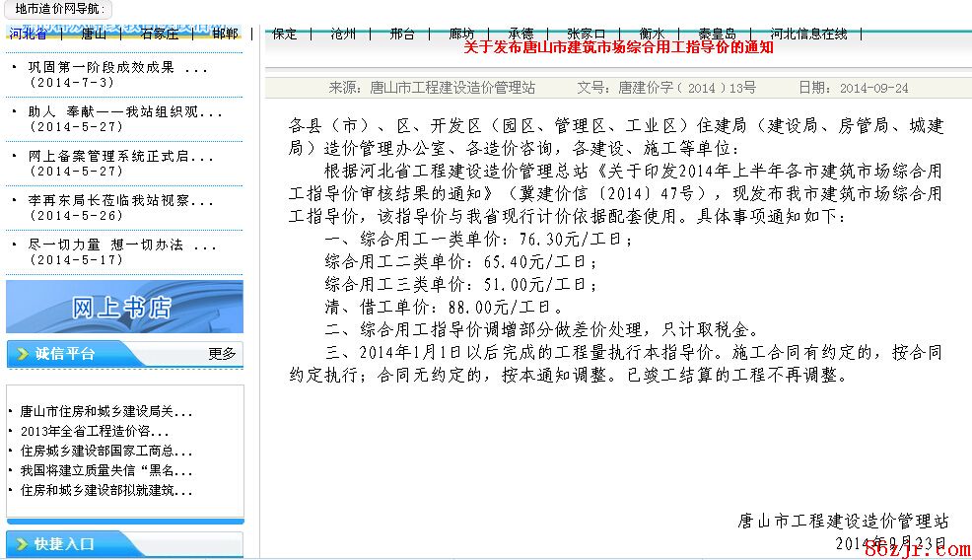972x560 pixels.
Task: Click the 86zjr.com watermark at bottom right
Action: pyautogui.click(x=918, y=548)
